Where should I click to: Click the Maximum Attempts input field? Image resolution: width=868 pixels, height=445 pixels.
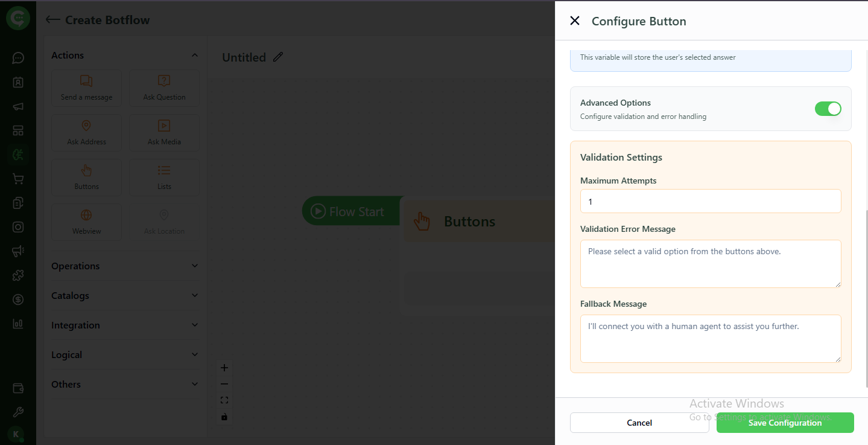(710, 201)
